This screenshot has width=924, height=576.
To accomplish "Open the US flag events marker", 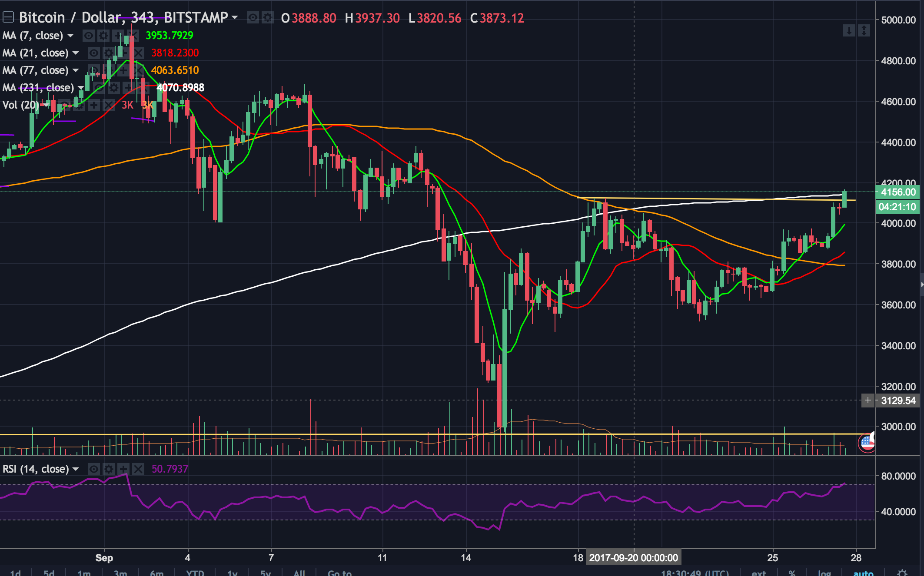I will 867,443.
